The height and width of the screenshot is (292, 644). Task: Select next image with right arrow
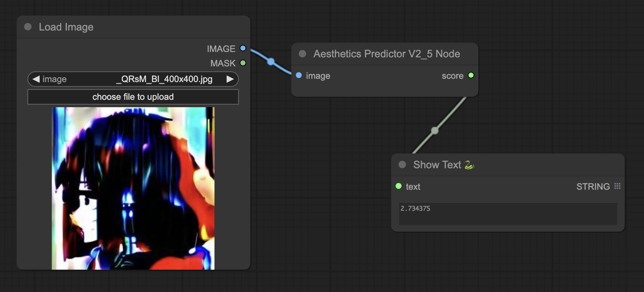[x=230, y=79]
